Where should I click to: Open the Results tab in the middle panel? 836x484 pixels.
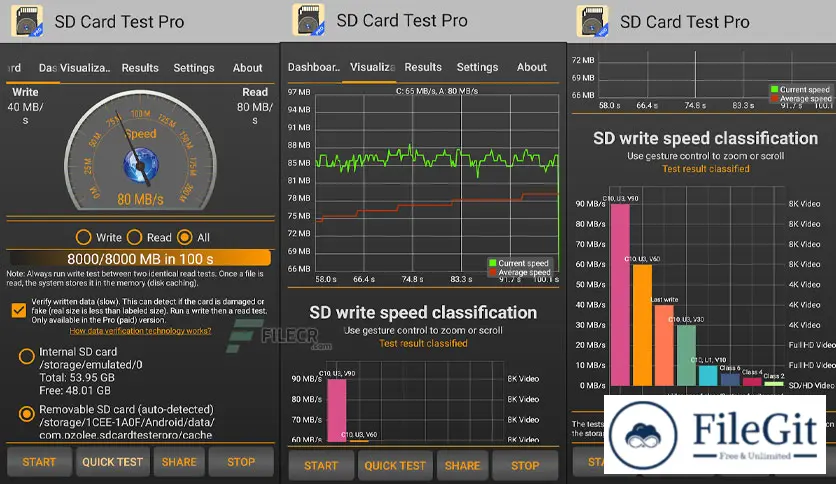click(423, 67)
